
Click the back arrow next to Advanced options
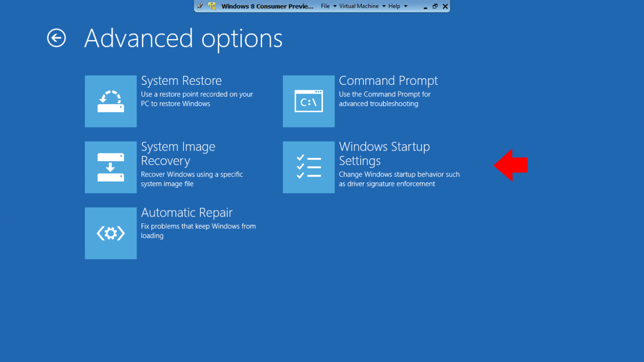[56, 38]
